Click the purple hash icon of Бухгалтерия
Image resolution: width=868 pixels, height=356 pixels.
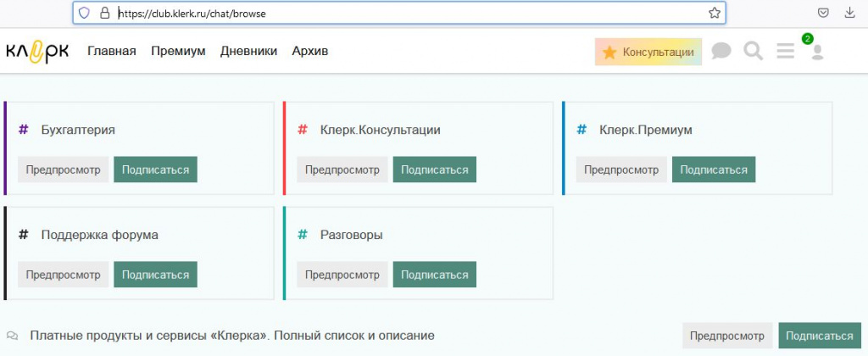(23, 130)
